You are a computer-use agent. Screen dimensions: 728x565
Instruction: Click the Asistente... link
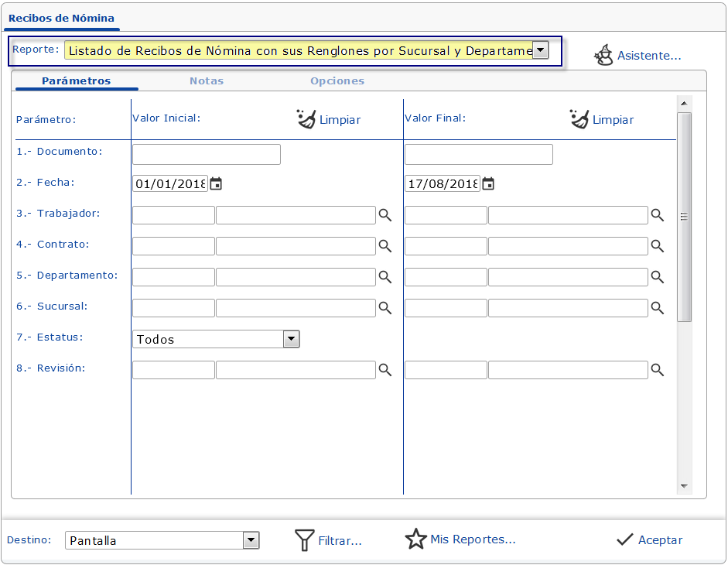(649, 56)
